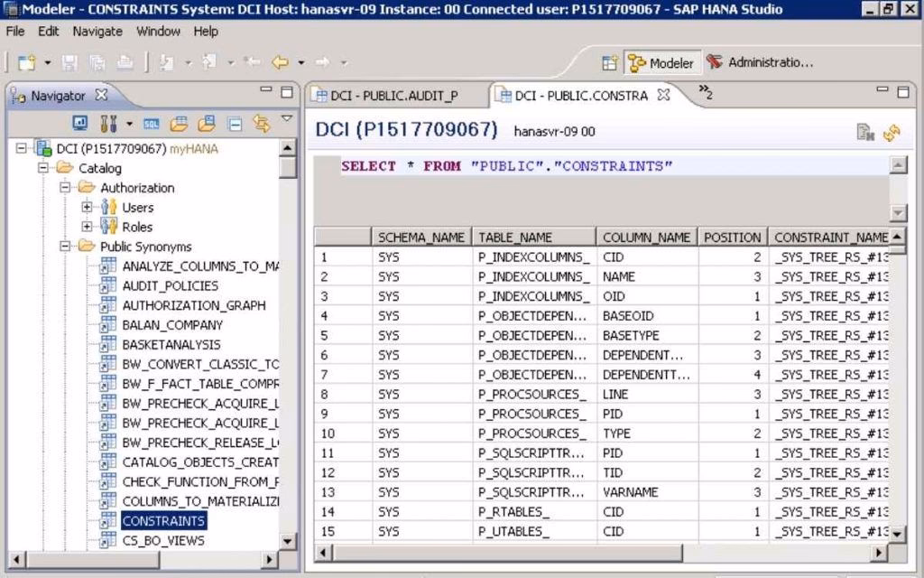
Task: Open the SQL editor icon in Navigator
Action: pyautogui.click(x=152, y=123)
